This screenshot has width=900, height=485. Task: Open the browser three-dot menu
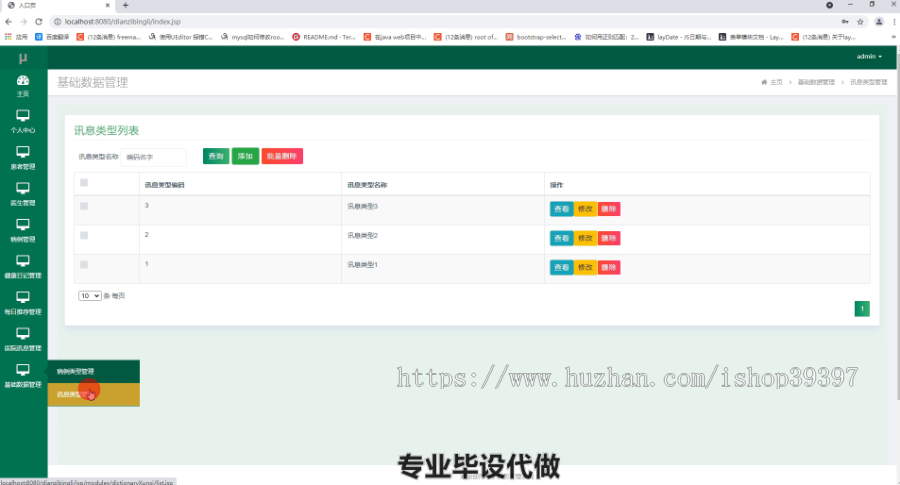click(894, 22)
